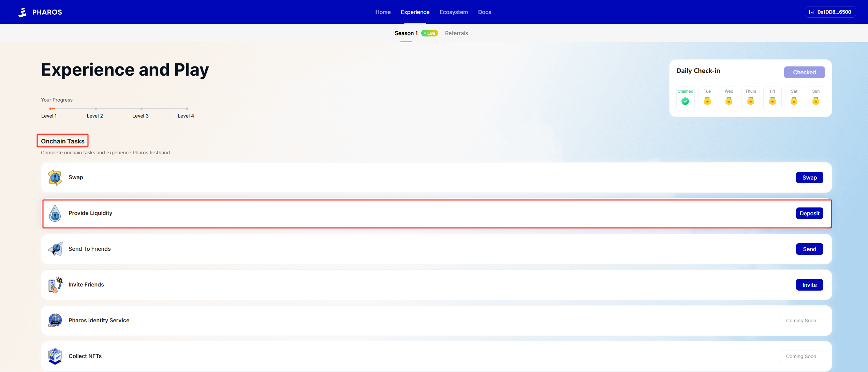Open the Docs nav item

[485, 12]
